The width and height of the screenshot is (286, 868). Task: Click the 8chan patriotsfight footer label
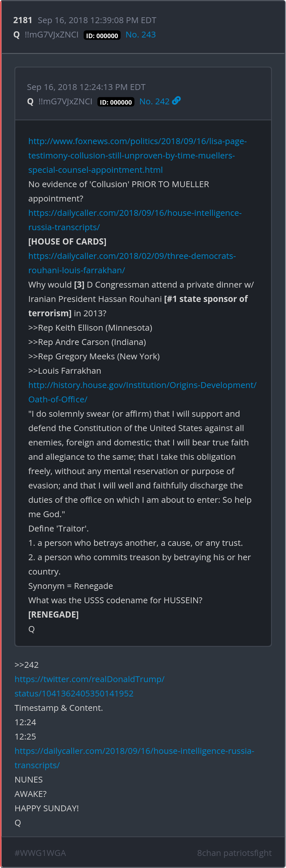[235, 853]
